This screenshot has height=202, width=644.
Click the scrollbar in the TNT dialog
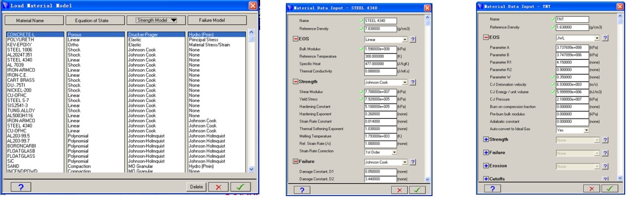[x=620, y=97]
